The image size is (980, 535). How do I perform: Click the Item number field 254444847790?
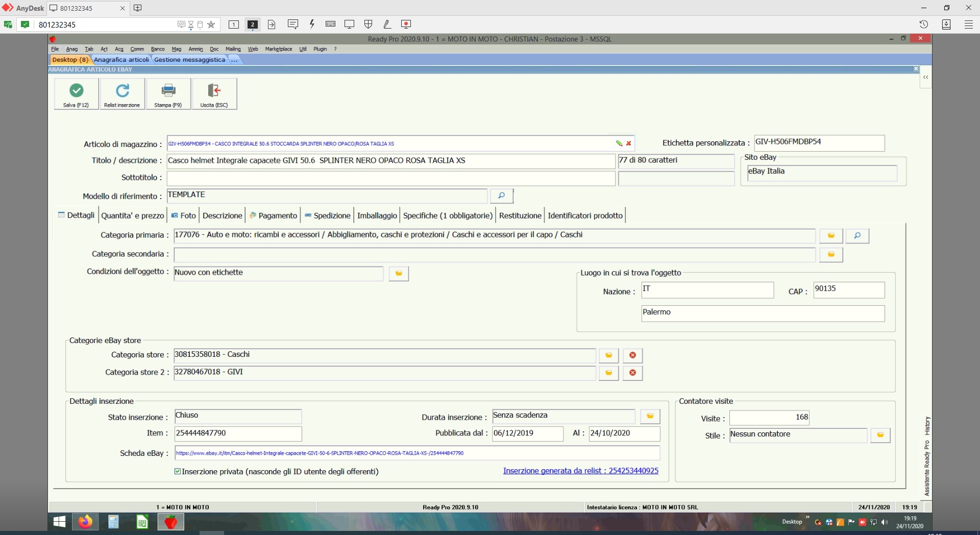click(238, 433)
